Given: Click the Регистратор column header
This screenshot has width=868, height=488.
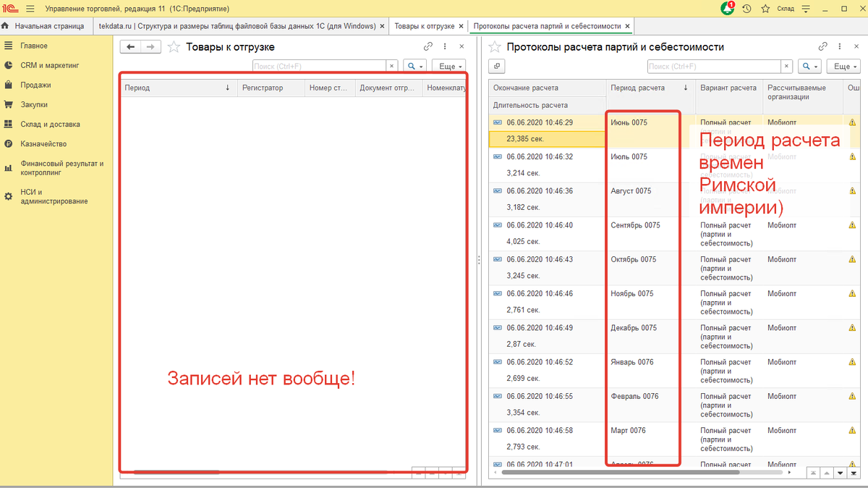Looking at the screenshot, I should (x=270, y=88).
